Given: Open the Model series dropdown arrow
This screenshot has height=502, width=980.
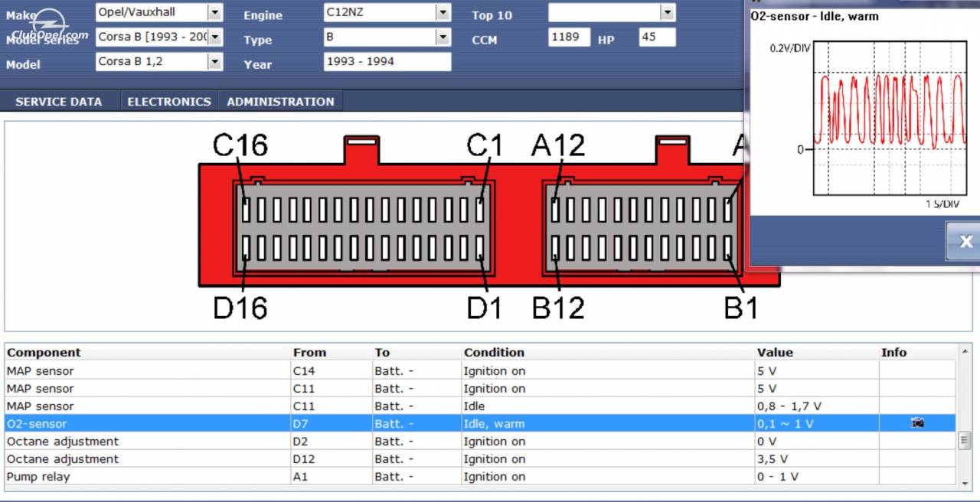Looking at the screenshot, I should click(215, 37).
